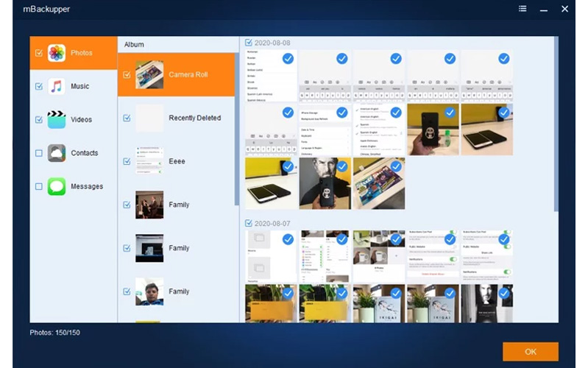Click the Contacts cloud icon
This screenshot has width=588, height=368.
click(x=57, y=153)
